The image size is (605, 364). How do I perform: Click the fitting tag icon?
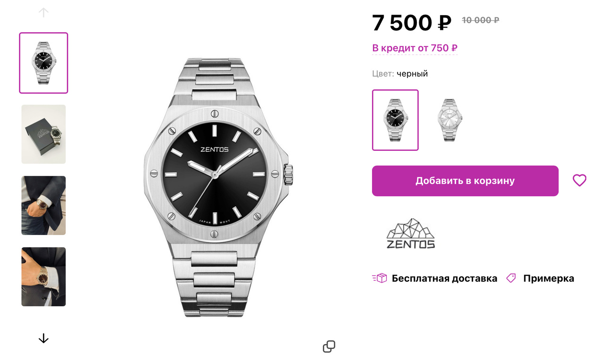511,278
